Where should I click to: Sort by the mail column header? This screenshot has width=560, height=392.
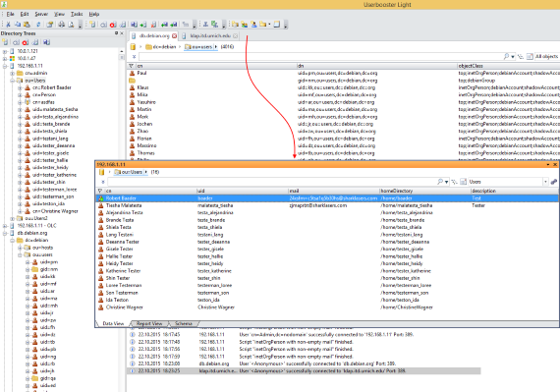294,191
